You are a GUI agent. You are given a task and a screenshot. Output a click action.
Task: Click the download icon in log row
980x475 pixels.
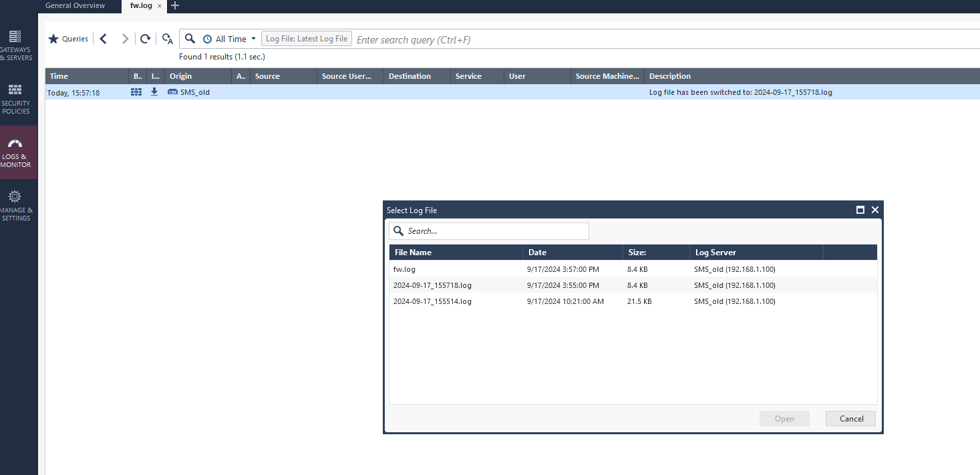click(x=154, y=92)
